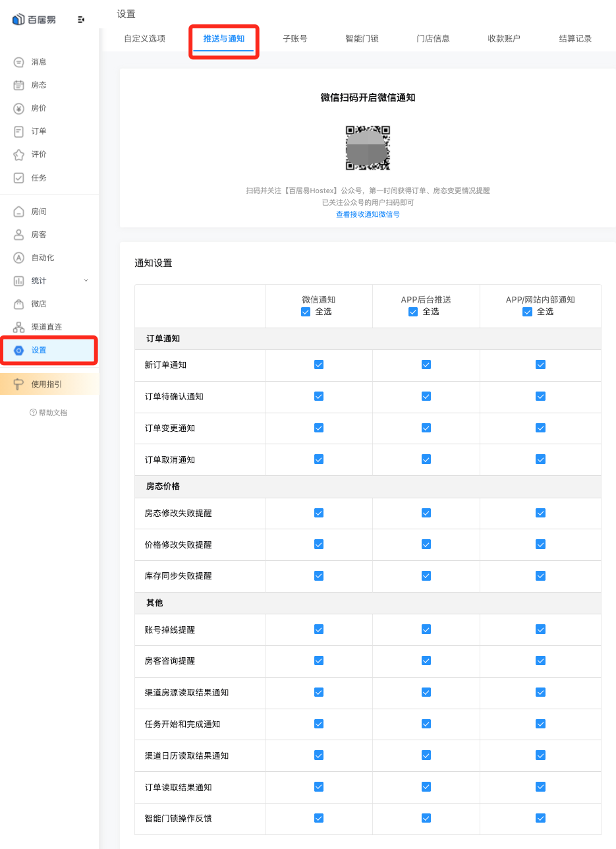Screen dimensions: 616x849
Task: Uncheck 微信通知 for 订单取消通知
Action: tap(319, 459)
